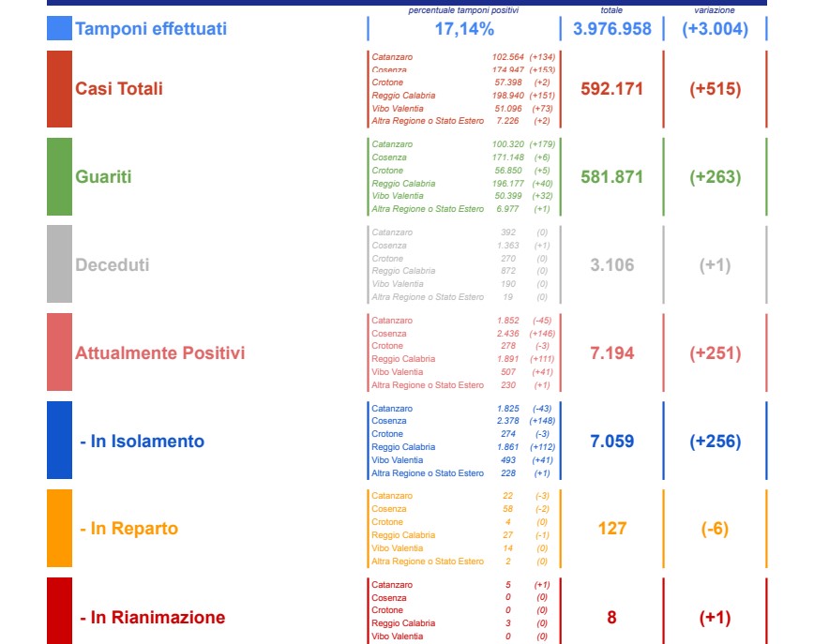The height and width of the screenshot is (644, 814).
Task: Click the 3.976.958 total swabs number
Action: (611, 29)
